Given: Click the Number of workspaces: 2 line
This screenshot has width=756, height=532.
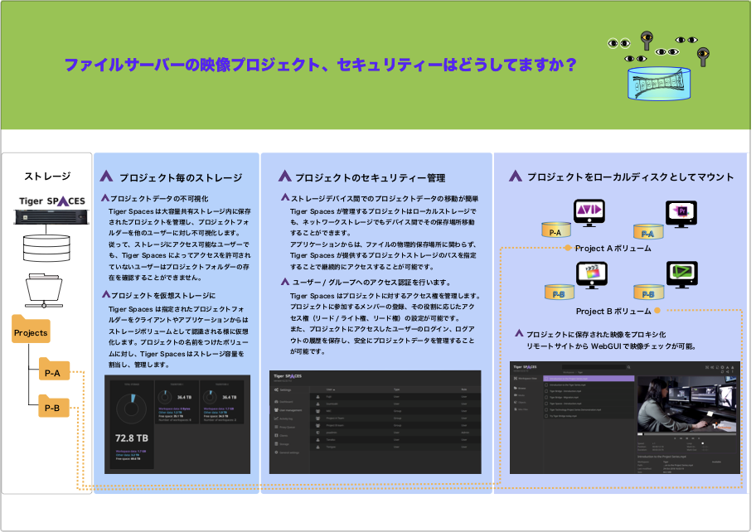Looking at the screenshot, I should [x=220, y=420].
